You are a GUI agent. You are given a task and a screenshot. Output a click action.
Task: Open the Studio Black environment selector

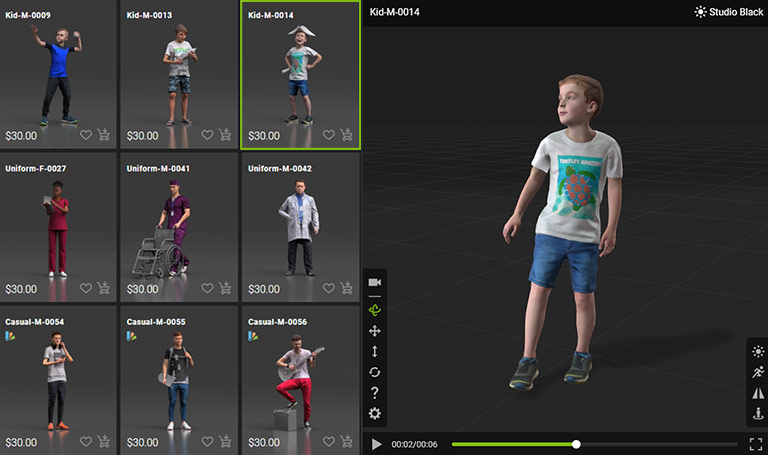pos(728,12)
